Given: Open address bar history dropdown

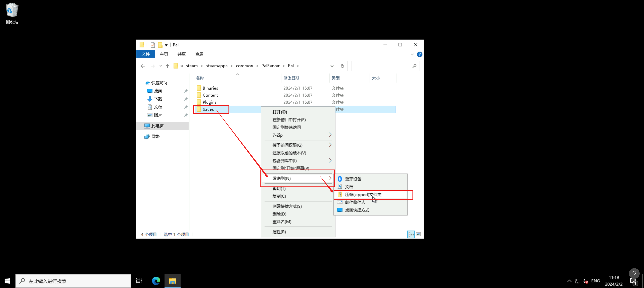Looking at the screenshot, I should tap(332, 66).
